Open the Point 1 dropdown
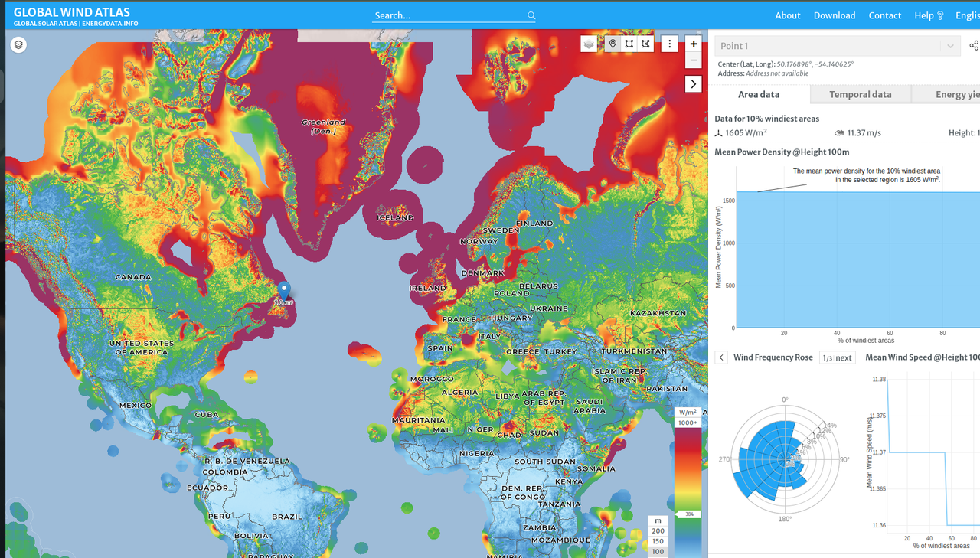 pyautogui.click(x=838, y=46)
